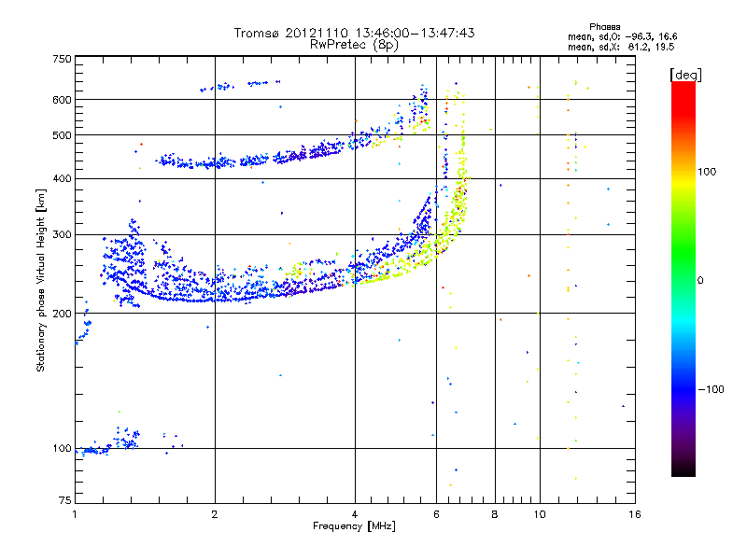Click colorbar tick label '-100'
The image size is (747, 560).
[x=711, y=389]
